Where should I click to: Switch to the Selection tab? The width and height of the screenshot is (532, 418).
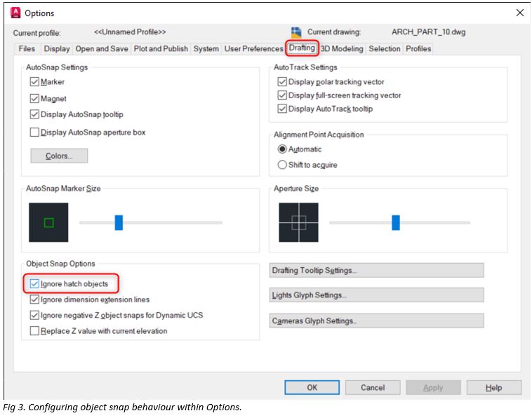click(x=385, y=49)
